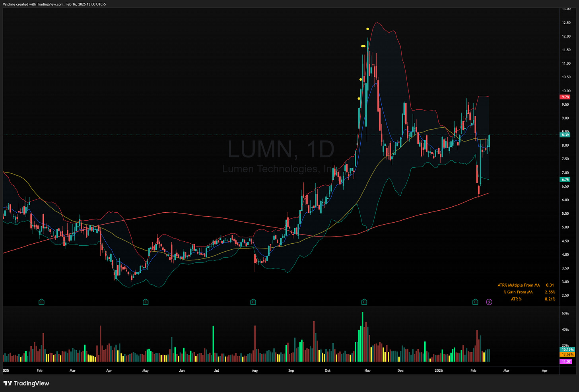Click the TradingView logo
Image resolution: width=579 pixels, height=392 pixels.
(26, 383)
